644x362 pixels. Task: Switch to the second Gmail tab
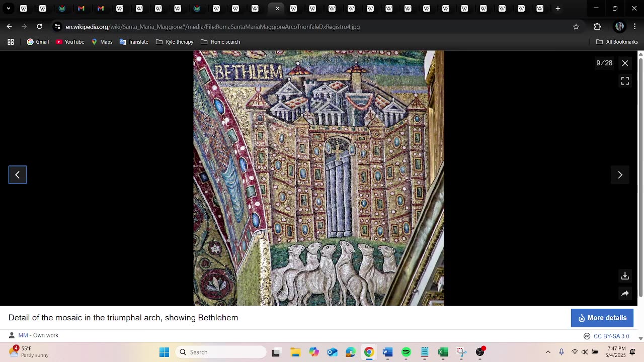click(101, 9)
